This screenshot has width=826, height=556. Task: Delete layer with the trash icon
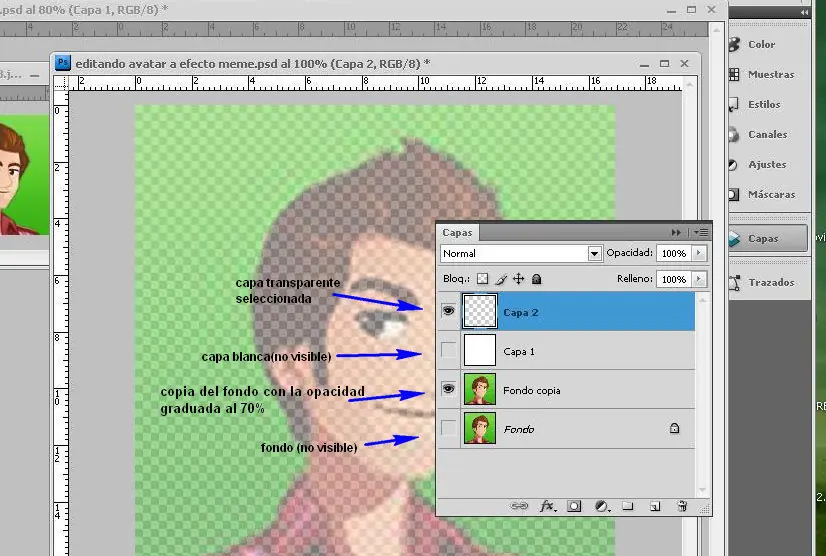682,506
